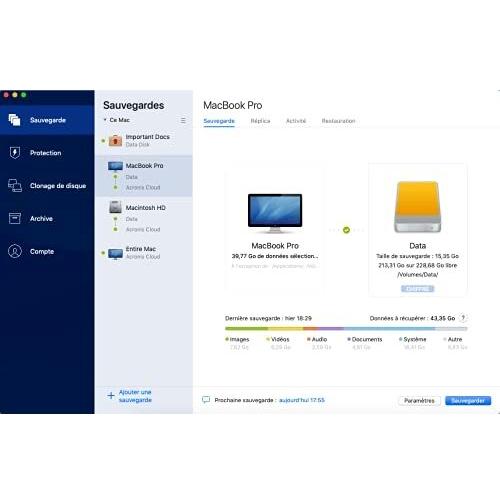Click the Audio category legend

[x=317, y=339]
